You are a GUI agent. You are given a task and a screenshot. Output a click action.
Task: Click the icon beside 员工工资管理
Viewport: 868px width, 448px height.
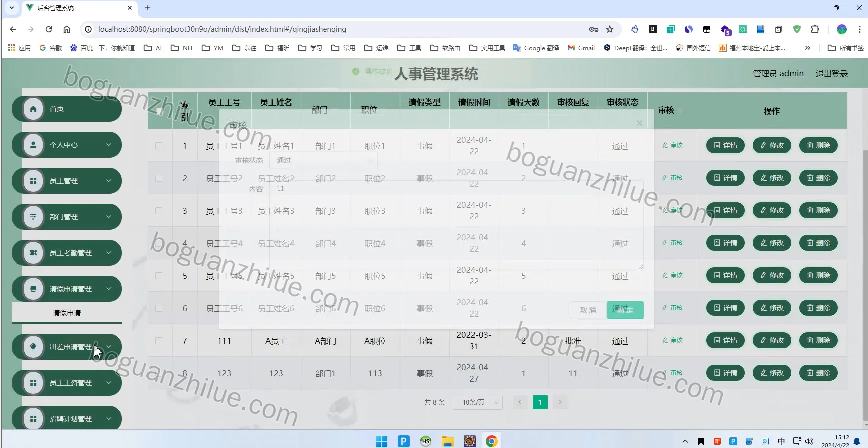coord(33,383)
